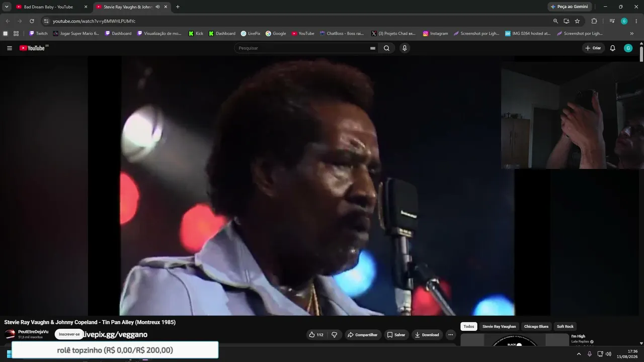Mute the Stevie Ray Vaughn tab audio
The width and height of the screenshot is (644, 362).
157,7
